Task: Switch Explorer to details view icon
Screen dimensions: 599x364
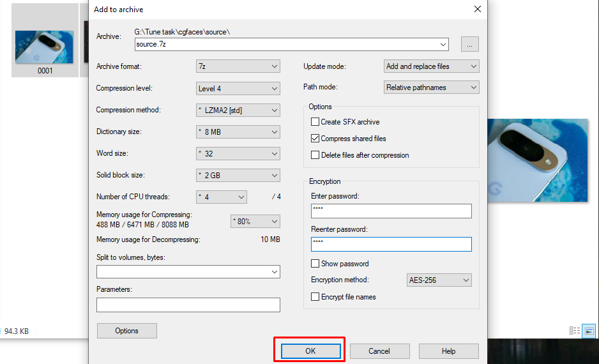Action: 575,331
